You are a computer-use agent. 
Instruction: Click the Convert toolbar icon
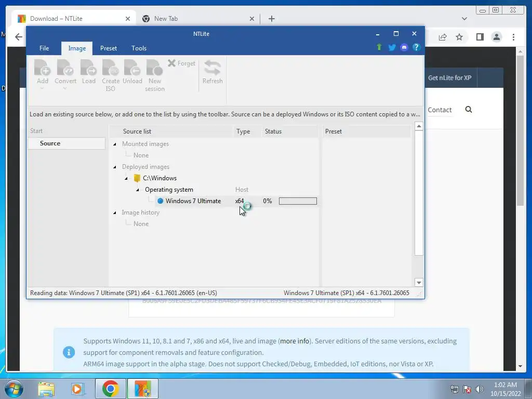click(x=65, y=68)
